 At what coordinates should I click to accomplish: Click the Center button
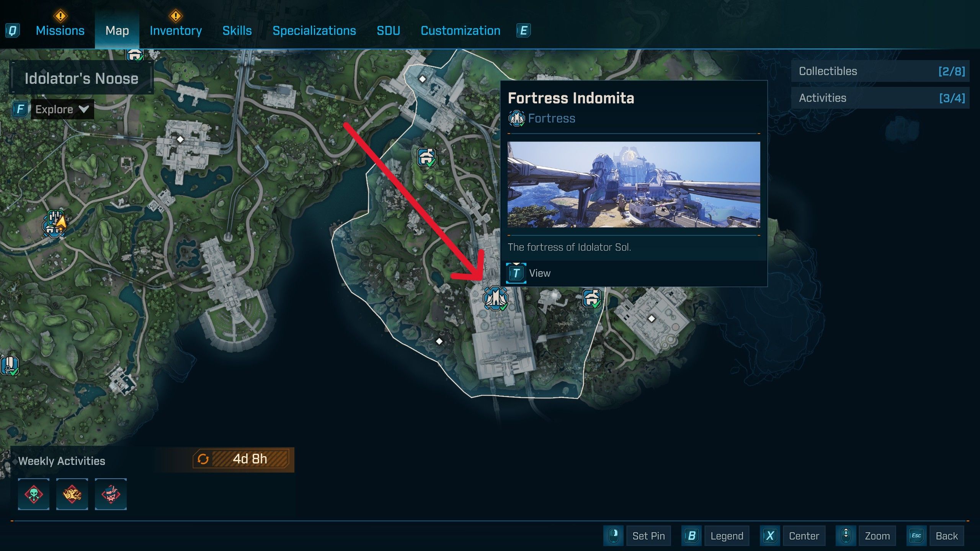(804, 536)
